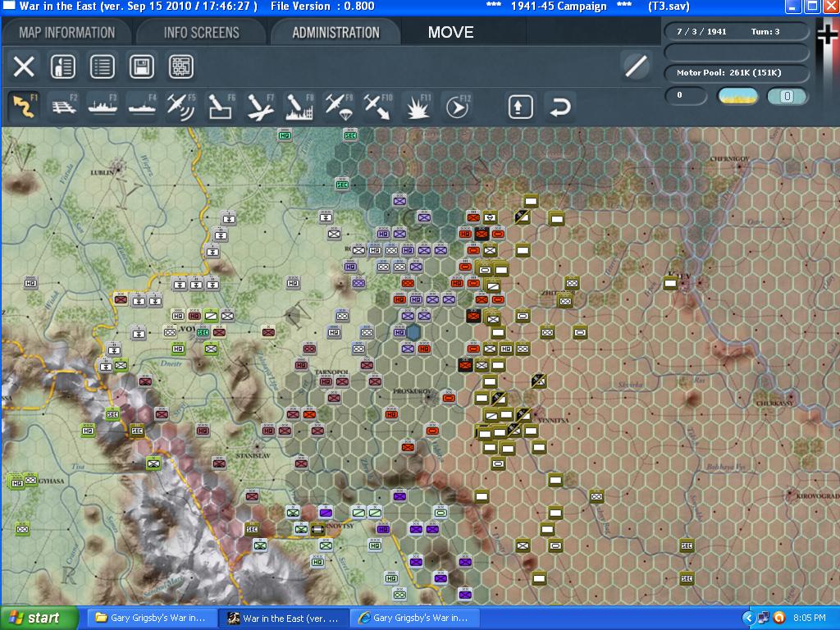Click the white X exit icon
Viewport: 840px width, 630px height.
coord(24,67)
